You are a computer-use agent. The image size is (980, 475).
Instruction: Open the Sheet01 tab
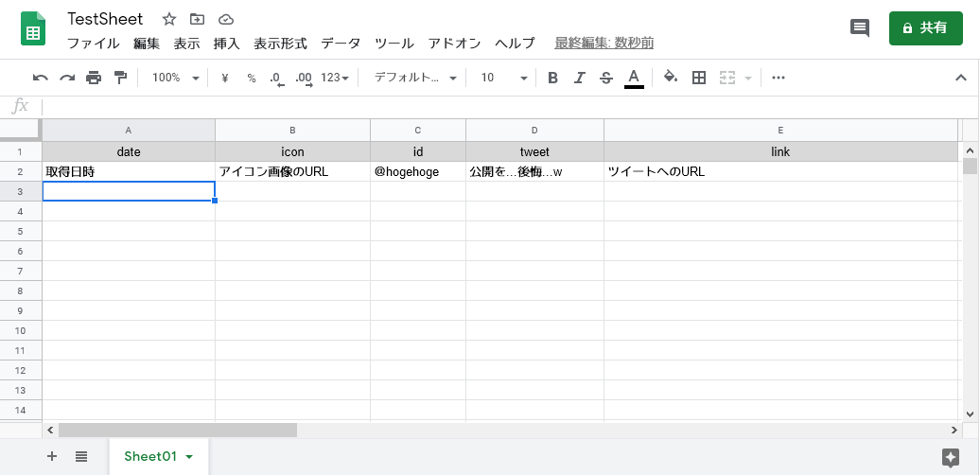(x=159, y=456)
